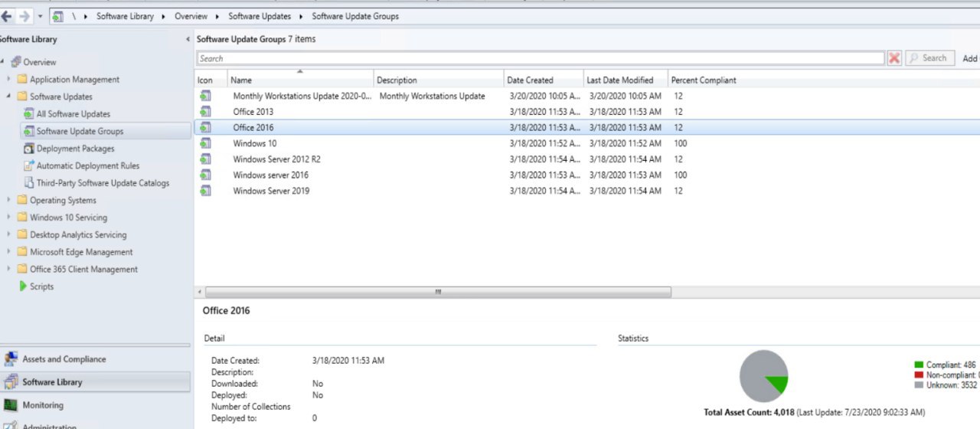
Task: Collapse the navigation pane with the left chevron
Action: (x=188, y=39)
